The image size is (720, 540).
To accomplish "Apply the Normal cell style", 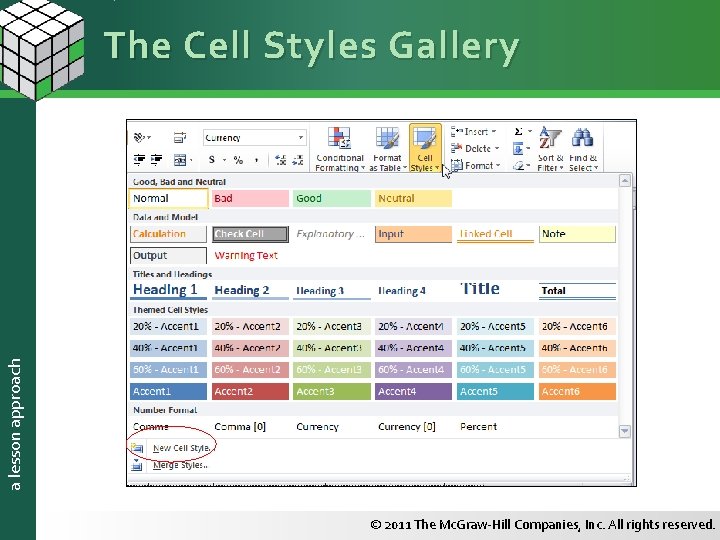I will click(x=169, y=198).
